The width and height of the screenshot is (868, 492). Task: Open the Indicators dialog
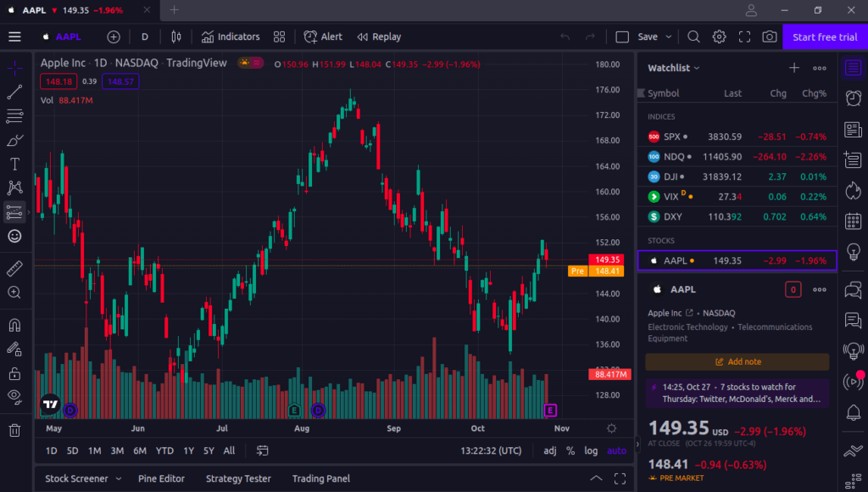(231, 36)
